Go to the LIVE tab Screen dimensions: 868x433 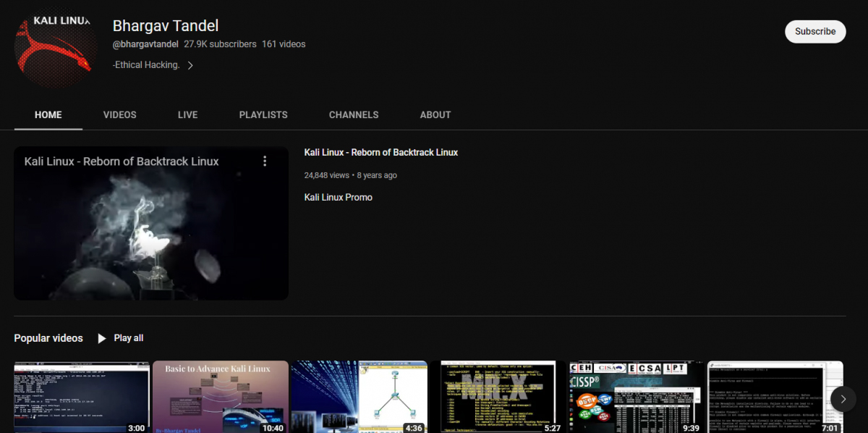[x=188, y=115]
